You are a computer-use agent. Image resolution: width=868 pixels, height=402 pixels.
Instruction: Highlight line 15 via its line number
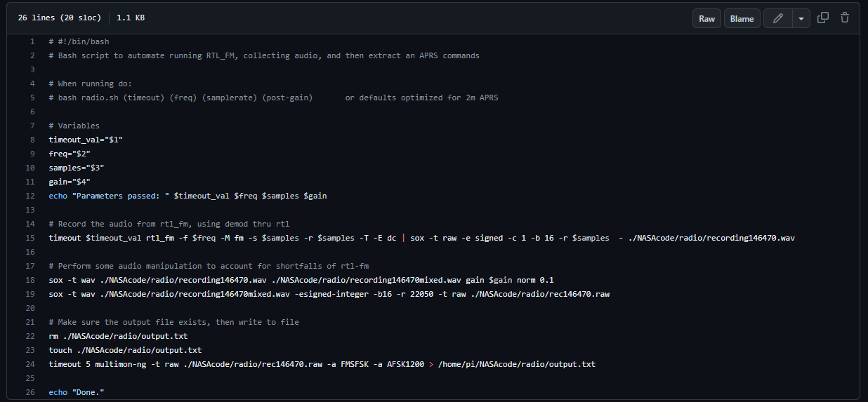[30, 238]
